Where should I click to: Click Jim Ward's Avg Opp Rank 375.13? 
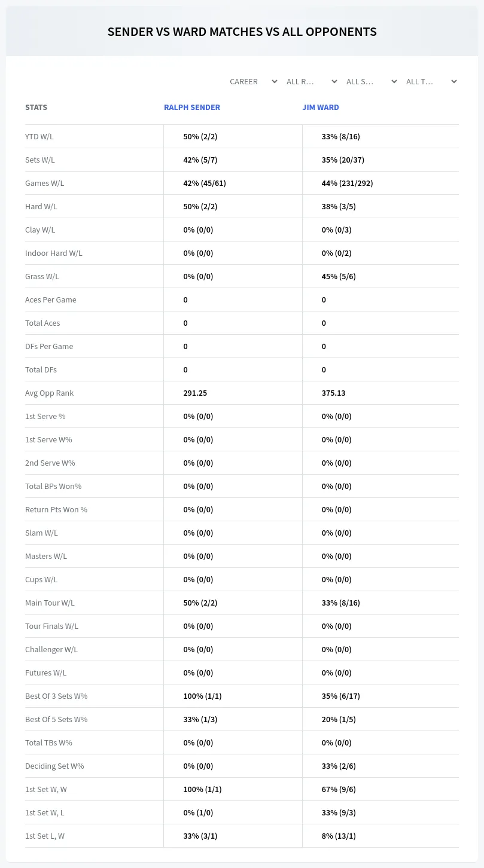pos(333,393)
